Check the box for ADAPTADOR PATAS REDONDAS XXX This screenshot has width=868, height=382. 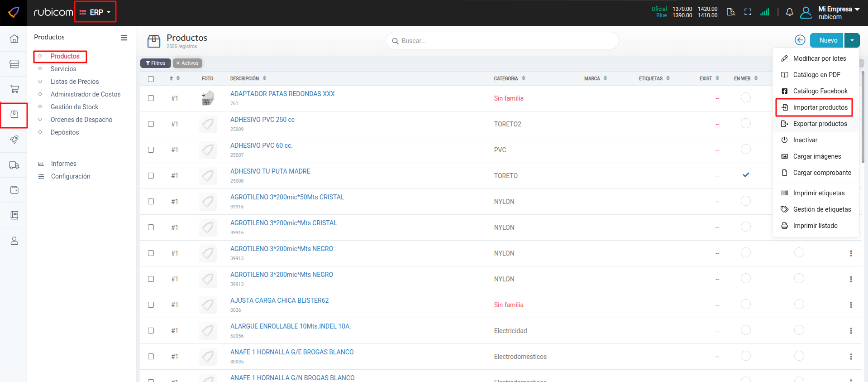click(151, 98)
